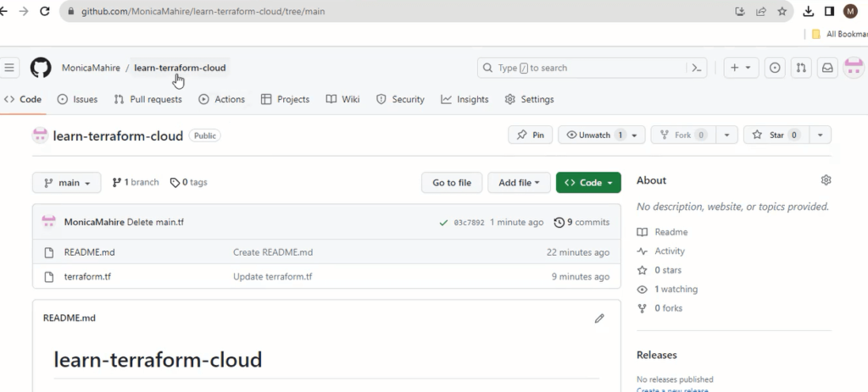Click the Go to file button
The height and width of the screenshot is (392, 868).
(x=452, y=183)
